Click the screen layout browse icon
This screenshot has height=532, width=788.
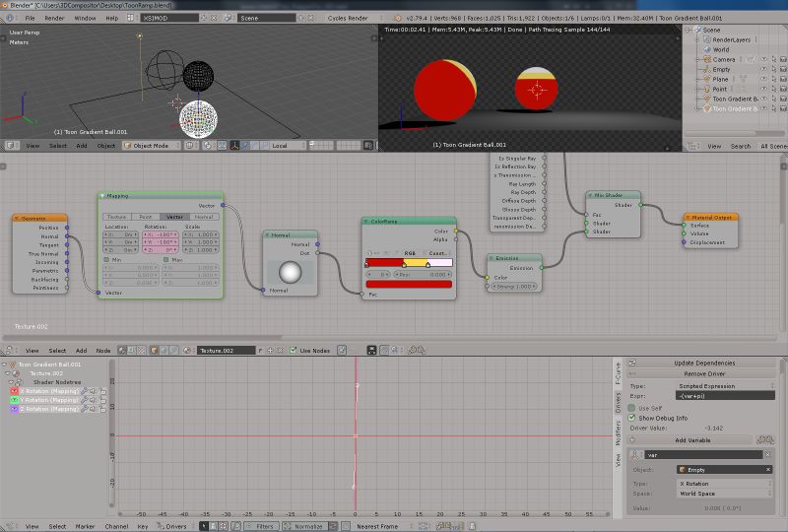click(131, 18)
